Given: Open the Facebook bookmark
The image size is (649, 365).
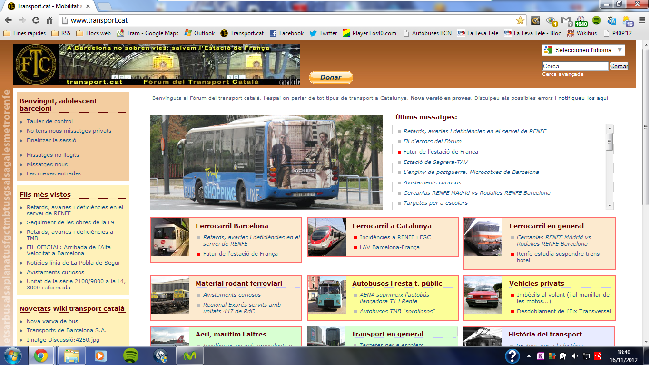Looking at the screenshot, I should [287, 33].
